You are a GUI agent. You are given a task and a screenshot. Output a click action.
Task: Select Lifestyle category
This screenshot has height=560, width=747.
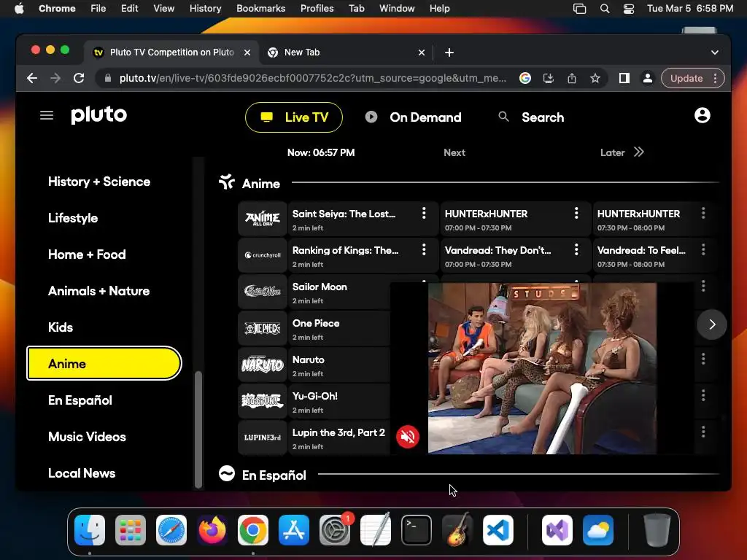(73, 218)
